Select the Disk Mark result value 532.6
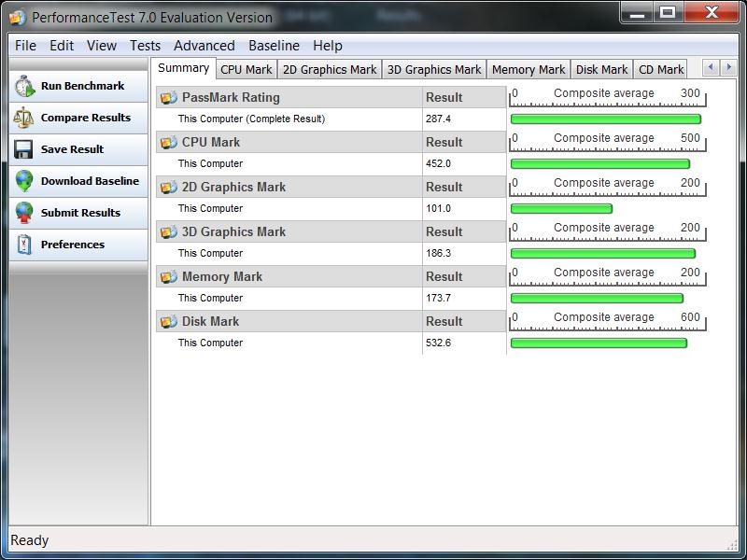The image size is (747, 560). tap(438, 343)
